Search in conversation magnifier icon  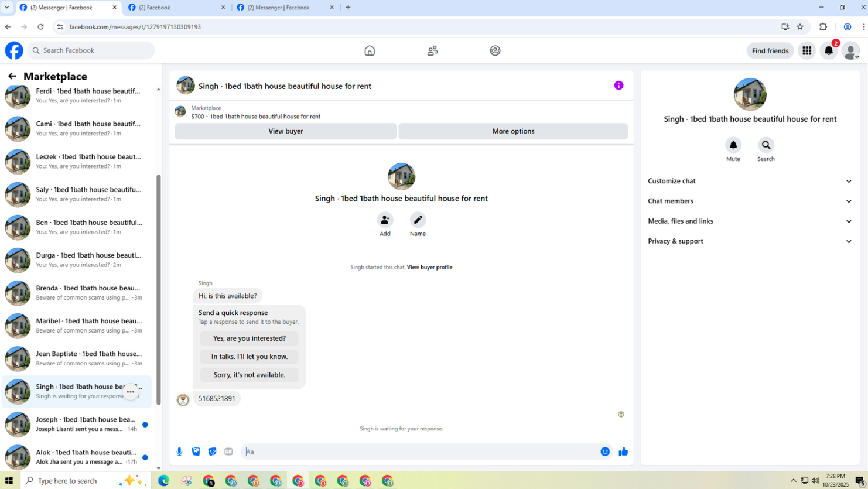pyautogui.click(x=766, y=145)
